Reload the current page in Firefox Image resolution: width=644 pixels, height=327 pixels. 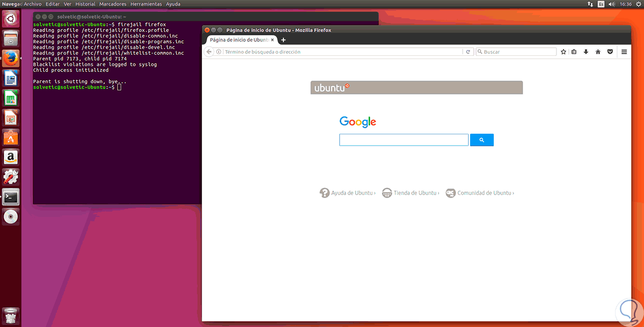pos(468,52)
